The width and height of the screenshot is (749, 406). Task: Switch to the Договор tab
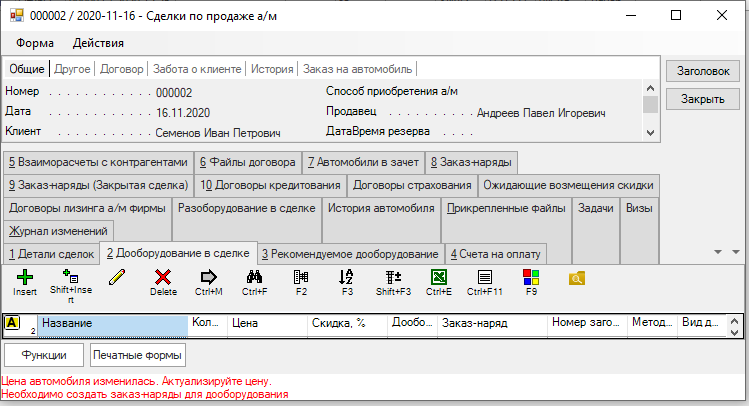click(x=122, y=69)
